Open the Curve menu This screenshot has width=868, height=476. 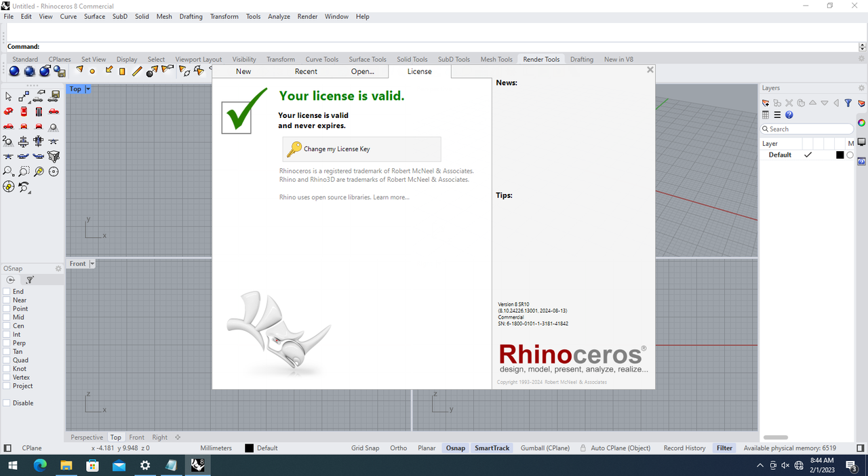coord(68,16)
